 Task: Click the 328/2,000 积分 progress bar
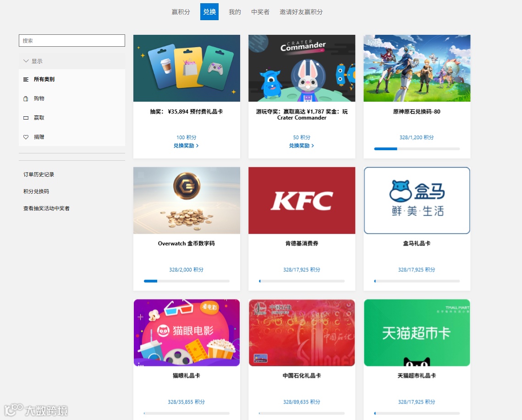[x=187, y=281]
